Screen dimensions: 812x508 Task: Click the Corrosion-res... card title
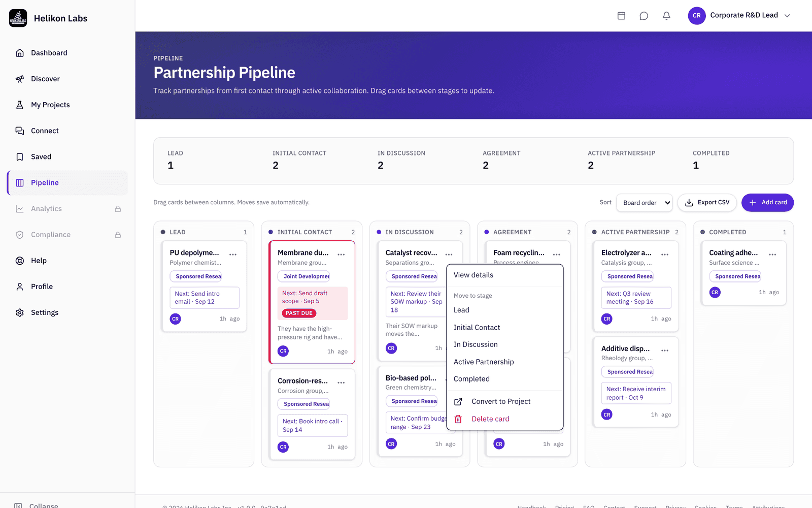click(x=302, y=380)
